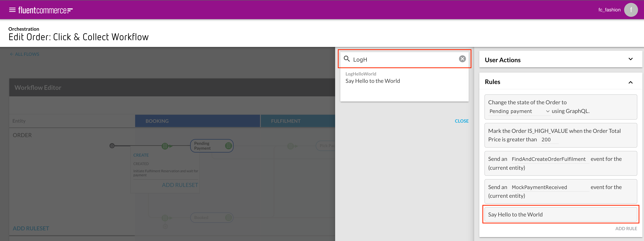Image resolution: width=644 pixels, height=241 pixels.
Task: Click the fluentcommerce logo
Action: 45,10
